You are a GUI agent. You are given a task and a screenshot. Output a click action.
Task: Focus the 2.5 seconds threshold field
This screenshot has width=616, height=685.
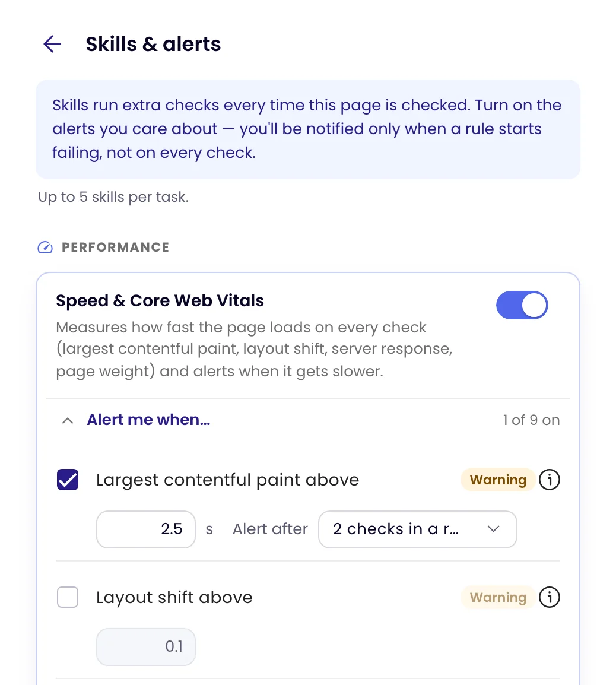[x=146, y=529]
